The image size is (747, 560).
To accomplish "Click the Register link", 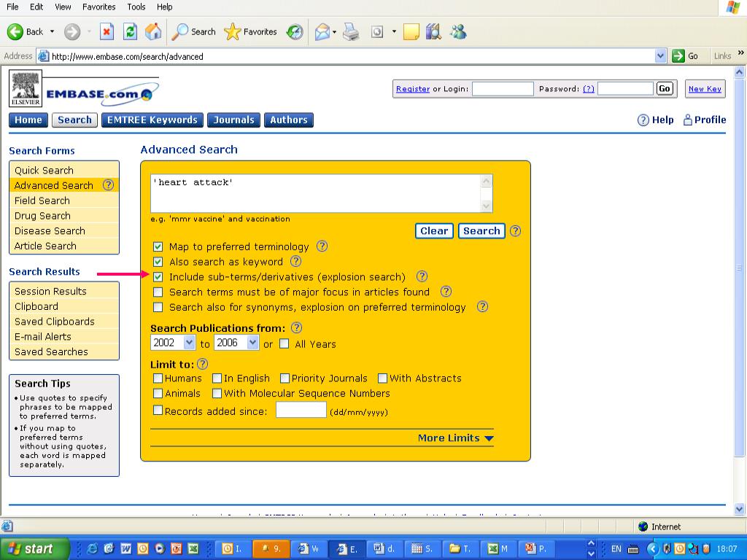I will [x=413, y=88].
